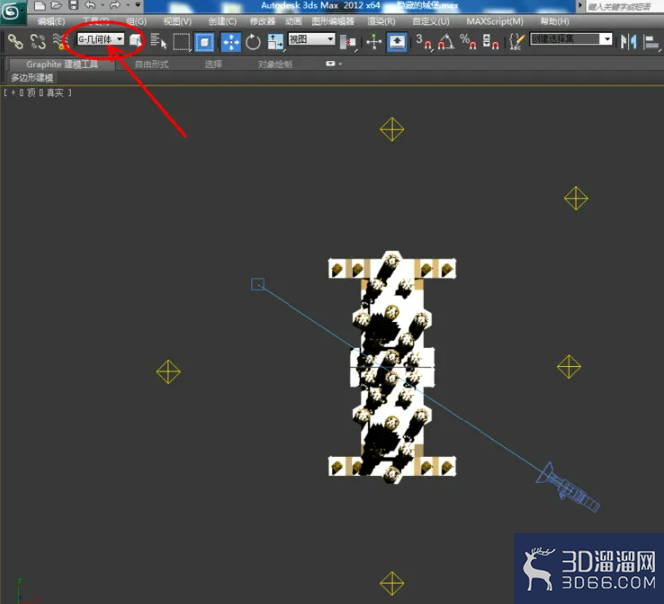Toggle the ribbon minimize button
This screenshot has height=604, width=664.
point(330,64)
